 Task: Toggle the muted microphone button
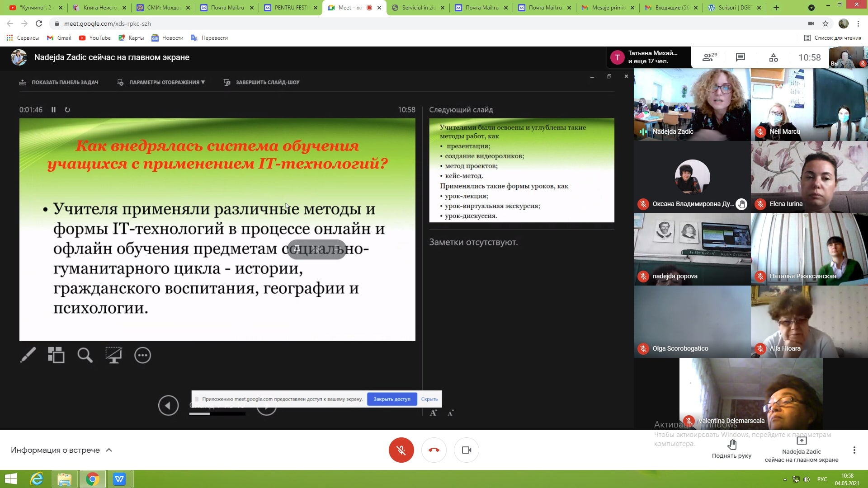[401, 450]
